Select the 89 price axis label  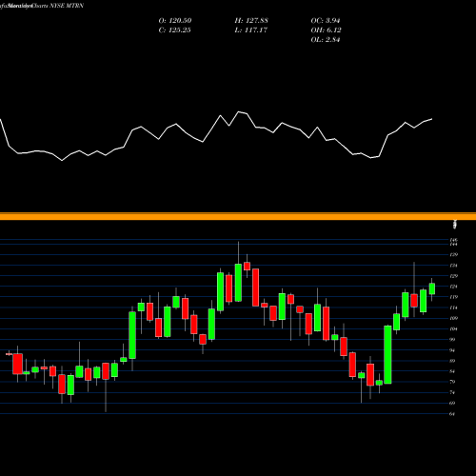[x=453, y=361]
